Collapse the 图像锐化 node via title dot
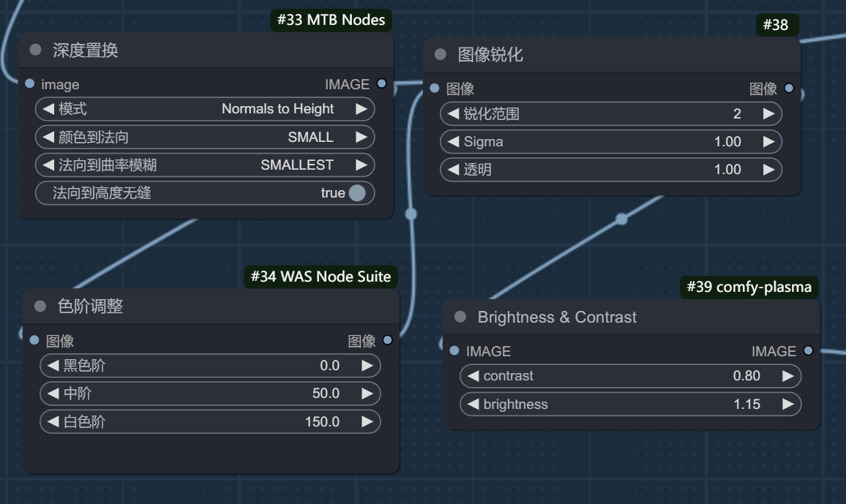The image size is (846, 504). (441, 54)
